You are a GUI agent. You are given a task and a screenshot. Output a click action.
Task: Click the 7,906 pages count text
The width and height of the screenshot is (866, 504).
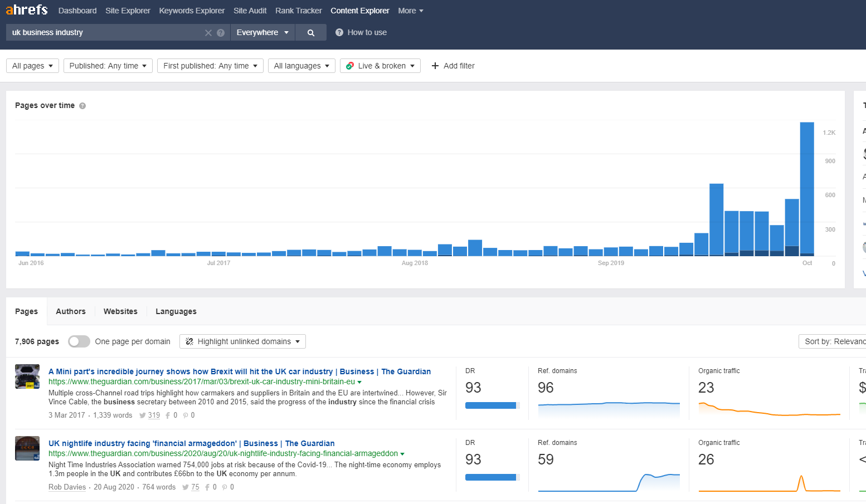[37, 341]
